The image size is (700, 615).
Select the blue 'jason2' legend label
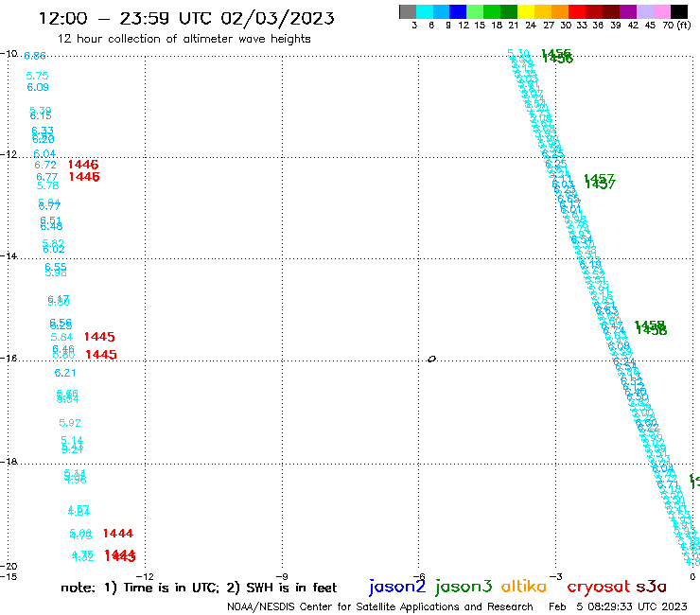click(x=397, y=587)
